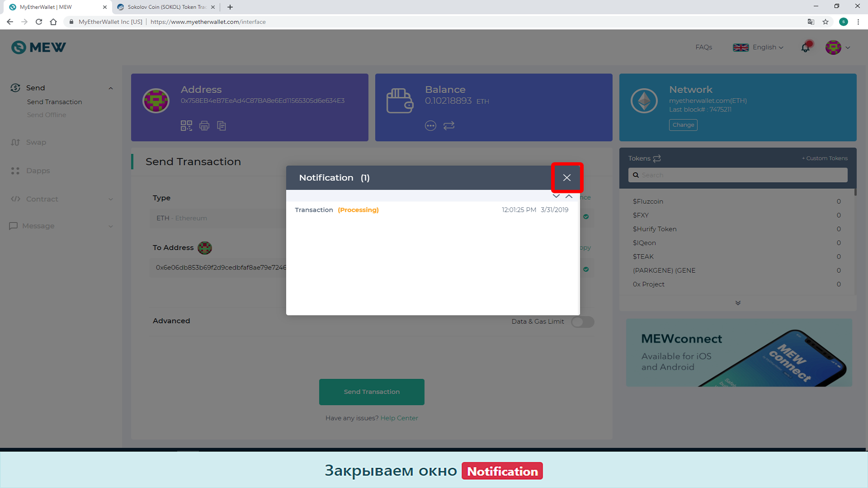Open Dapps in the sidebar
Viewport: 868px width, 488px height.
pyautogui.click(x=38, y=171)
